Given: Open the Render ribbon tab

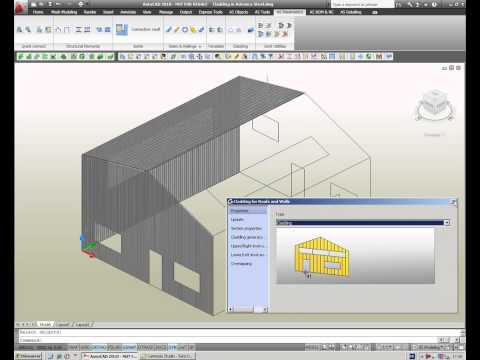Looking at the screenshot, I should (90, 12).
